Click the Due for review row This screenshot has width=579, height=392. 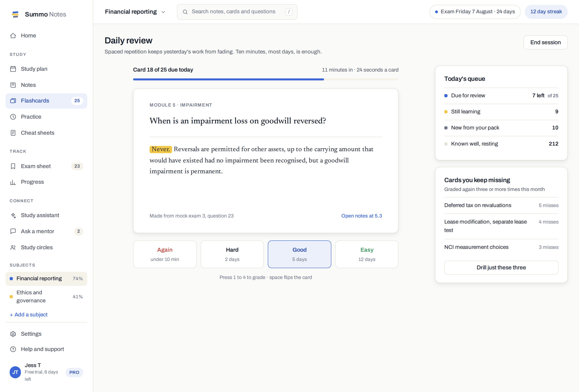[x=501, y=96]
